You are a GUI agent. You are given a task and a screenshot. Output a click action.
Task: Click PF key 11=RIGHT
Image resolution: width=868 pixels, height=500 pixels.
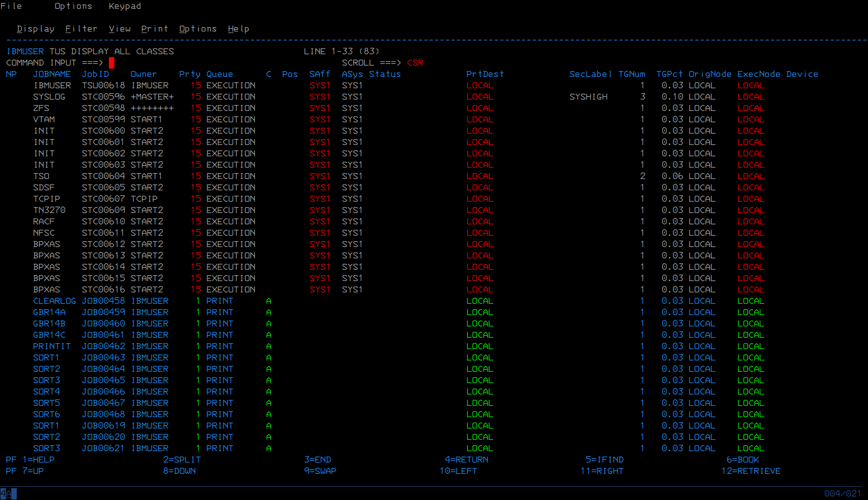(x=601, y=471)
